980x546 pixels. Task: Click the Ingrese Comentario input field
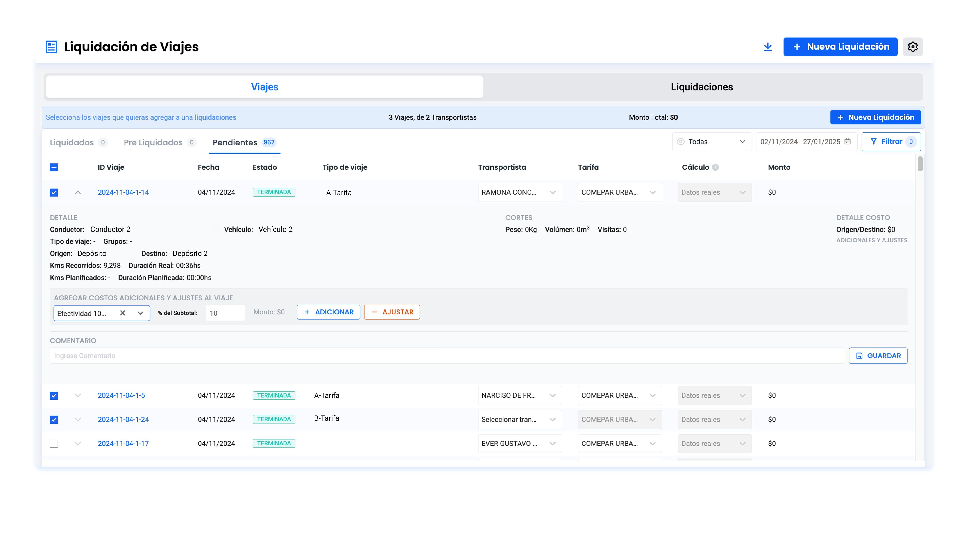click(x=447, y=356)
